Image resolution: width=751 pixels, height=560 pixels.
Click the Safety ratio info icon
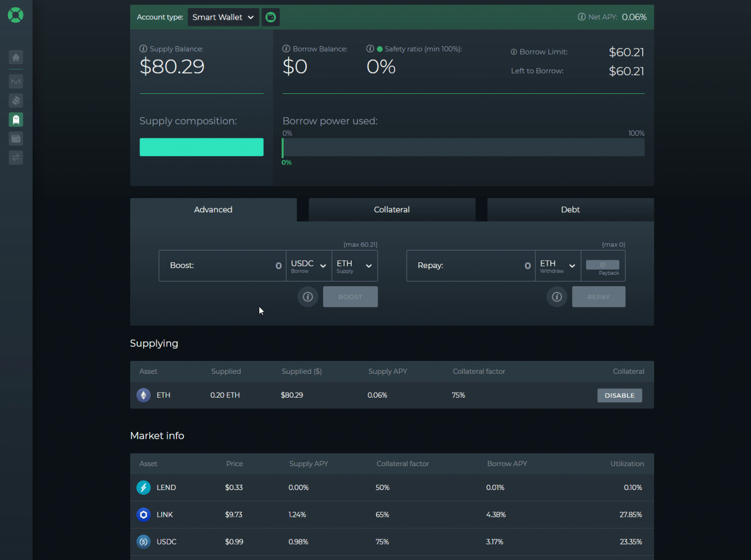(x=370, y=49)
